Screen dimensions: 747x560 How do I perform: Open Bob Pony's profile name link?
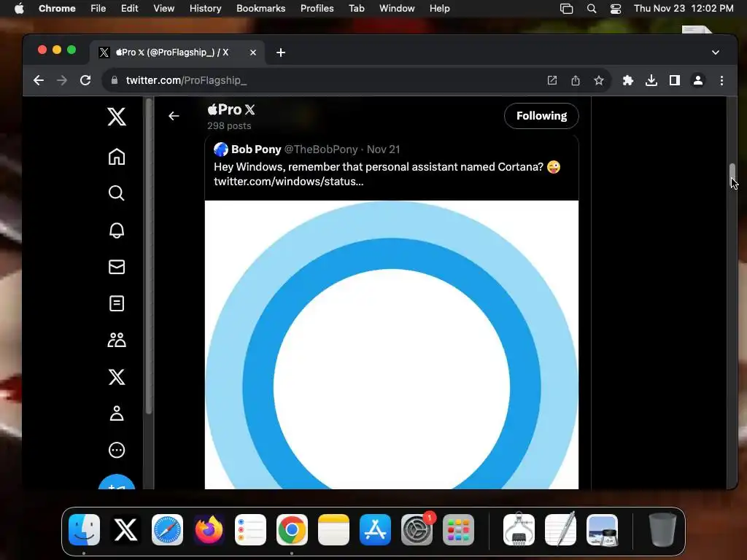[x=256, y=149]
